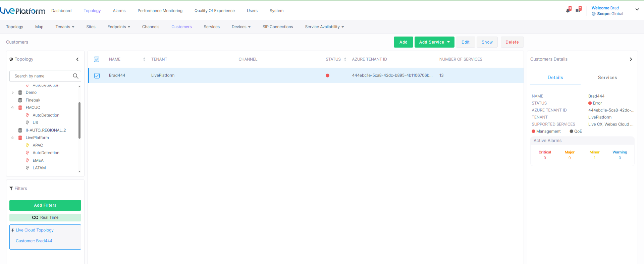This screenshot has width=644, height=264.
Task: Click the search magnifier in Topology panel
Action: point(75,76)
